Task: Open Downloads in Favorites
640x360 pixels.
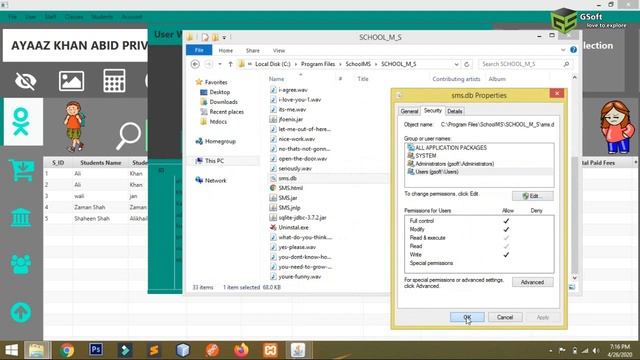Action: 223,102
